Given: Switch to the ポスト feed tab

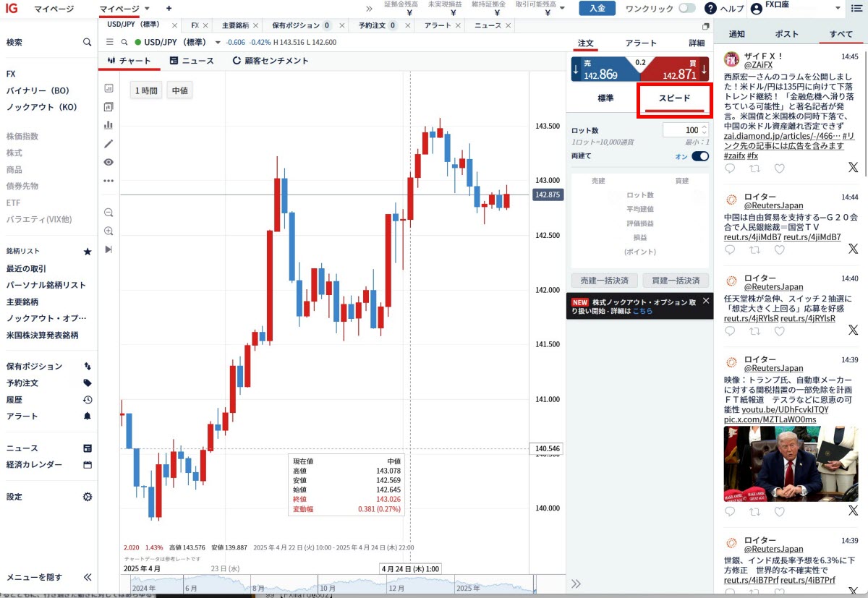Looking at the screenshot, I should tap(787, 34).
